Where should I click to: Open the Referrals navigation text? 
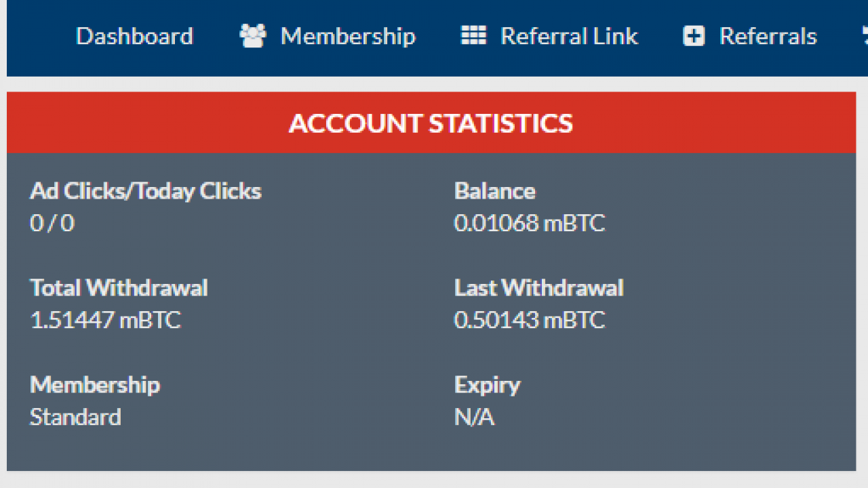(768, 36)
